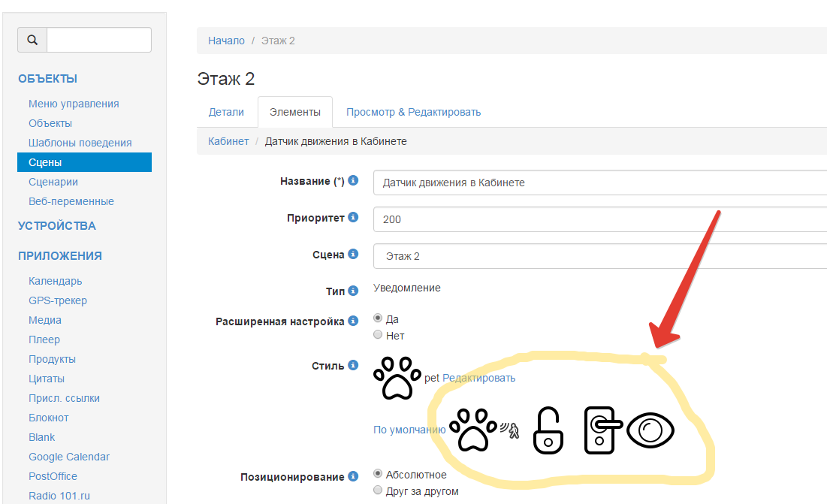Open Просмотр & Редактировать tab
The height and width of the screenshot is (504, 827).
pyautogui.click(x=413, y=112)
